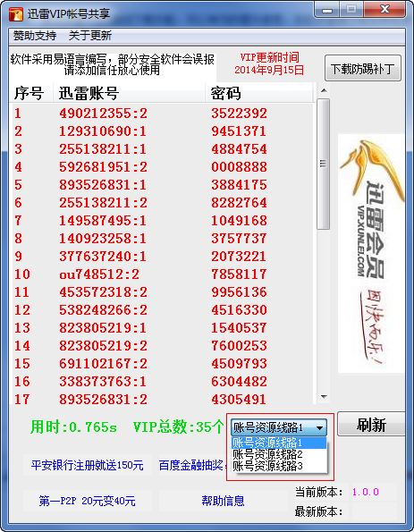
Task: Click the 刷新 button
Action: coord(371,425)
